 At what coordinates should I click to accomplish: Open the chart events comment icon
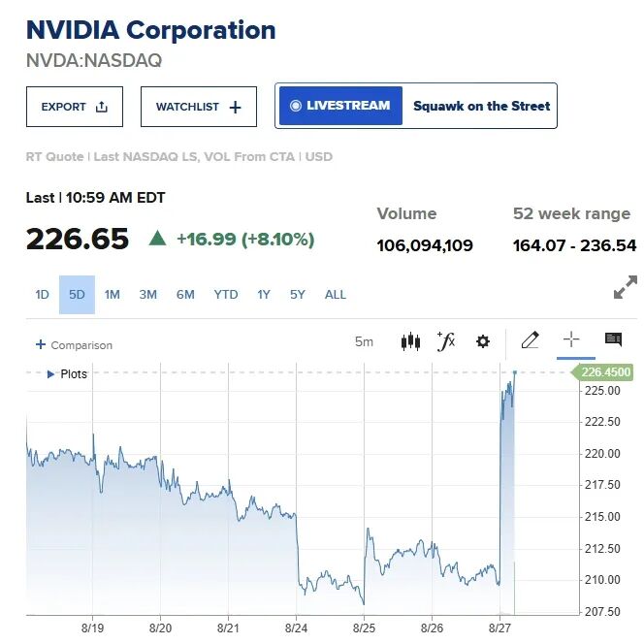click(x=614, y=339)
